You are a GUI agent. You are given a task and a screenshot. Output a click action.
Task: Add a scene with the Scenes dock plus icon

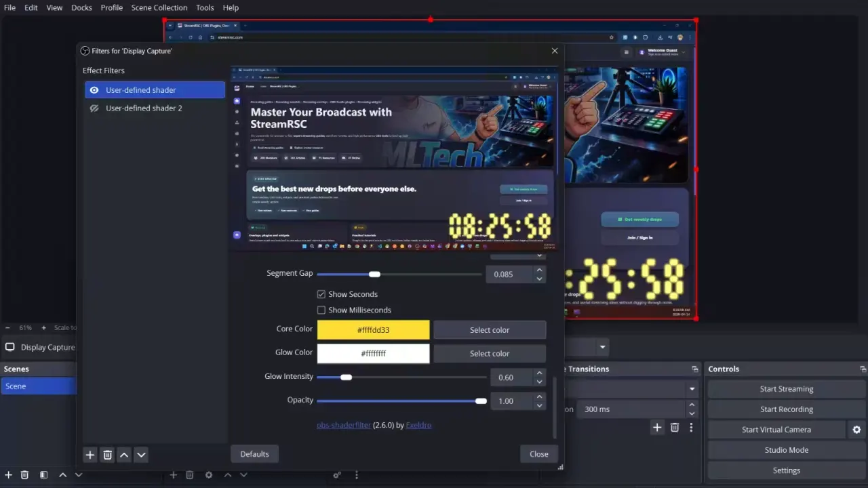click(x=8, y=475)
